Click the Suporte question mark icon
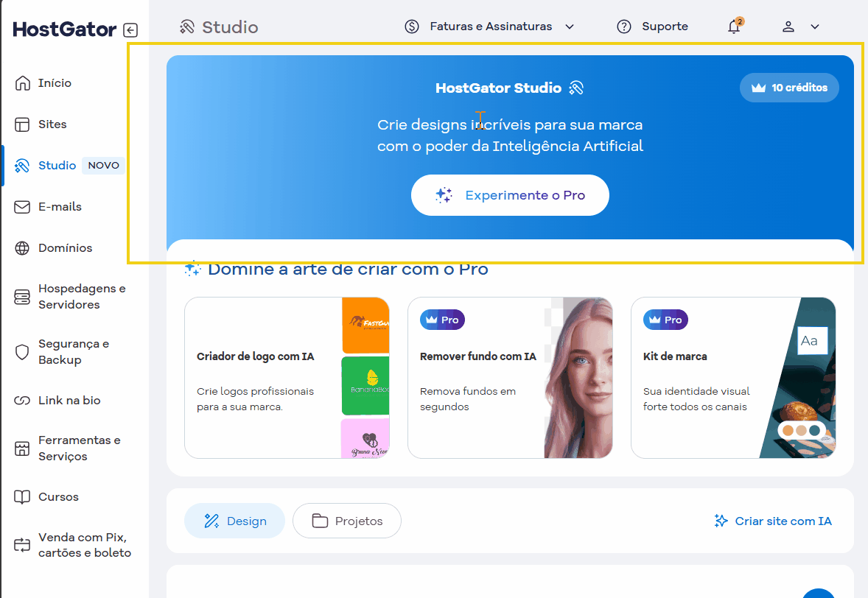 click(624, 27)
